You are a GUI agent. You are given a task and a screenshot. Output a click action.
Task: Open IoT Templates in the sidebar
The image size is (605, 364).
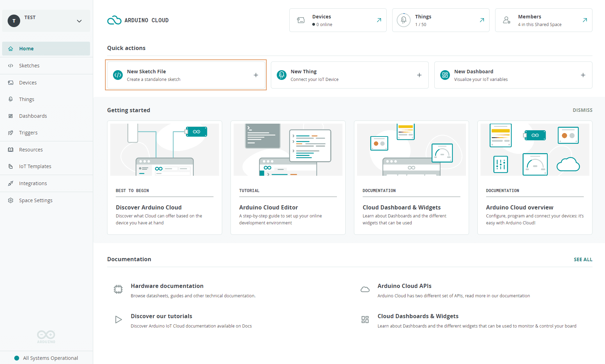coord(35,166)
